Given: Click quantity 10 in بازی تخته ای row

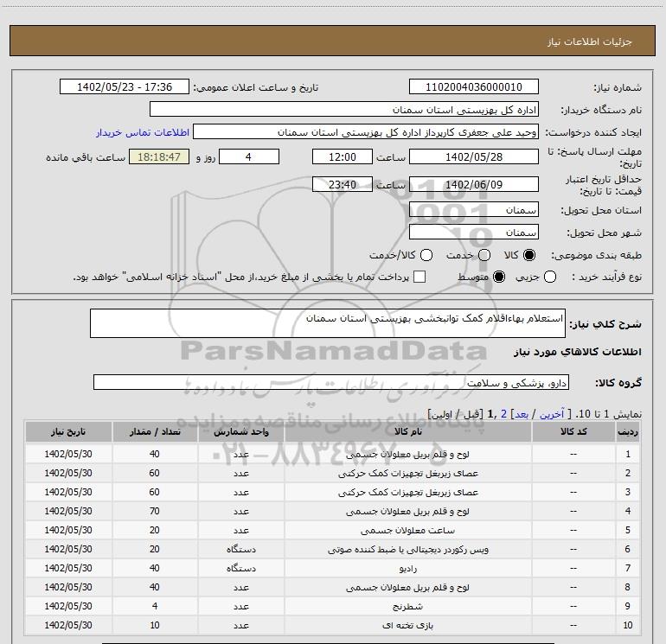Looking at the screenshot, I should click(x=155, y=625).
